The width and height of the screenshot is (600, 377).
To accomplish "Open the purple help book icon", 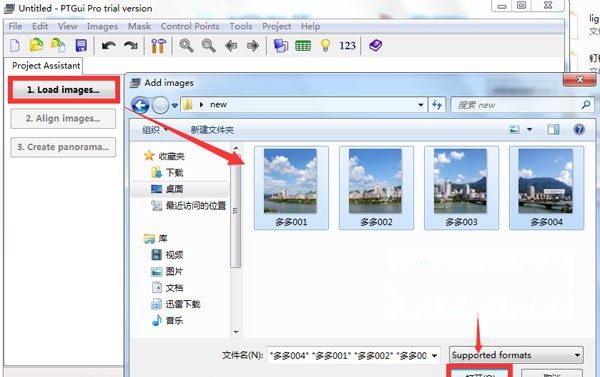I will (x=375, y=46).
